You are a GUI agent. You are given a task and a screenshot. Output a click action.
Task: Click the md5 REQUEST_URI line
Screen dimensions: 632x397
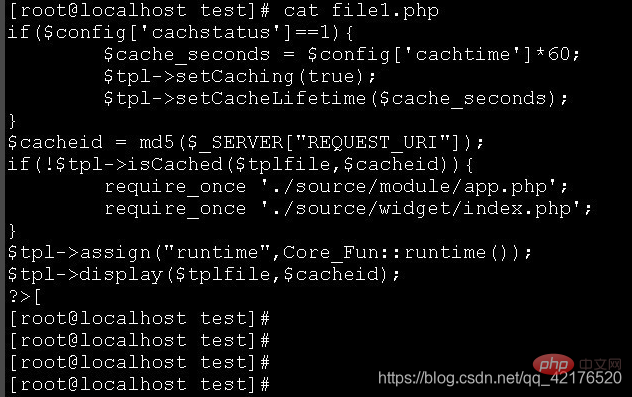click(245, 143)
